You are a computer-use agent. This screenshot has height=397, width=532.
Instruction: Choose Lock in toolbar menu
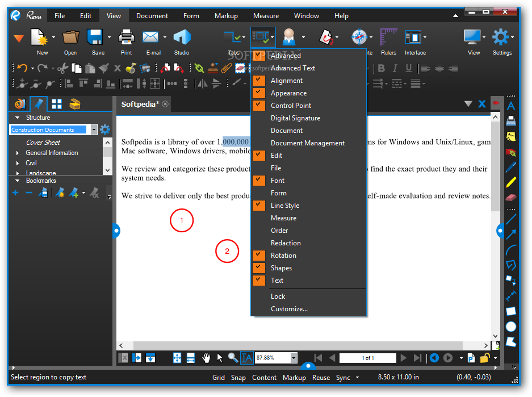(308, 296)
